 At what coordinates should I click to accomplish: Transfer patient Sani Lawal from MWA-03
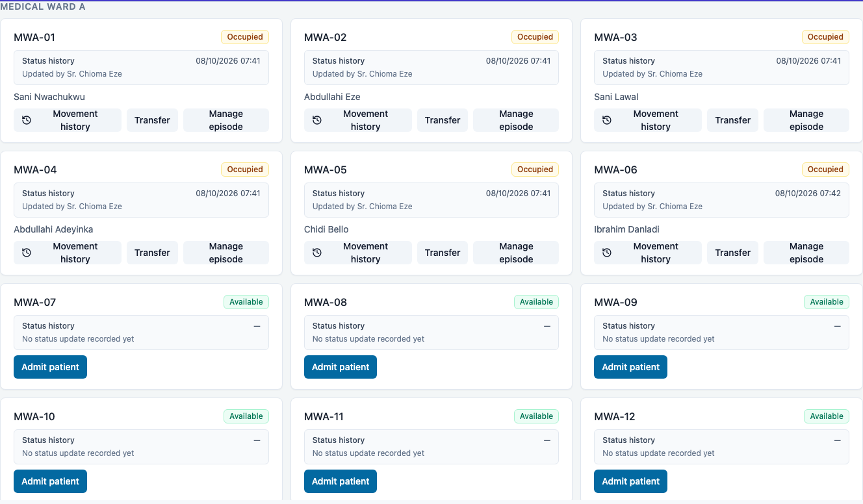pyautogui.click(x=733, y=120)
